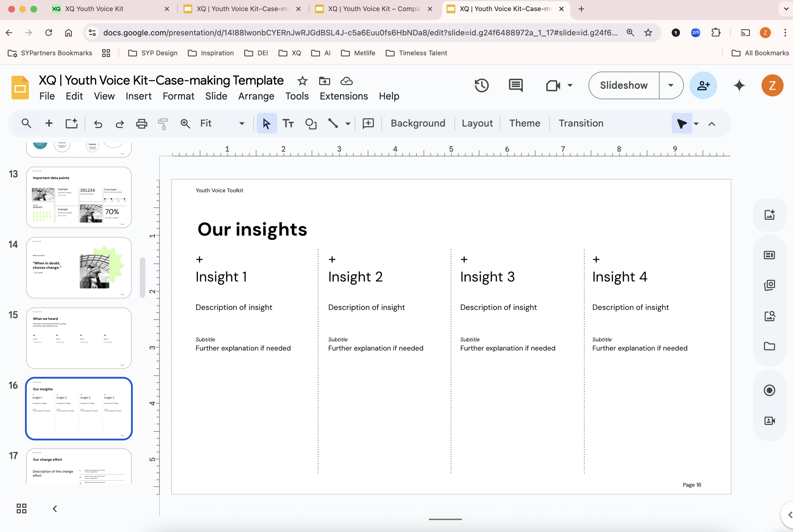This screenshot has height=532, width=793.
Task: Click the Share people icon
Action: point(703,86)
